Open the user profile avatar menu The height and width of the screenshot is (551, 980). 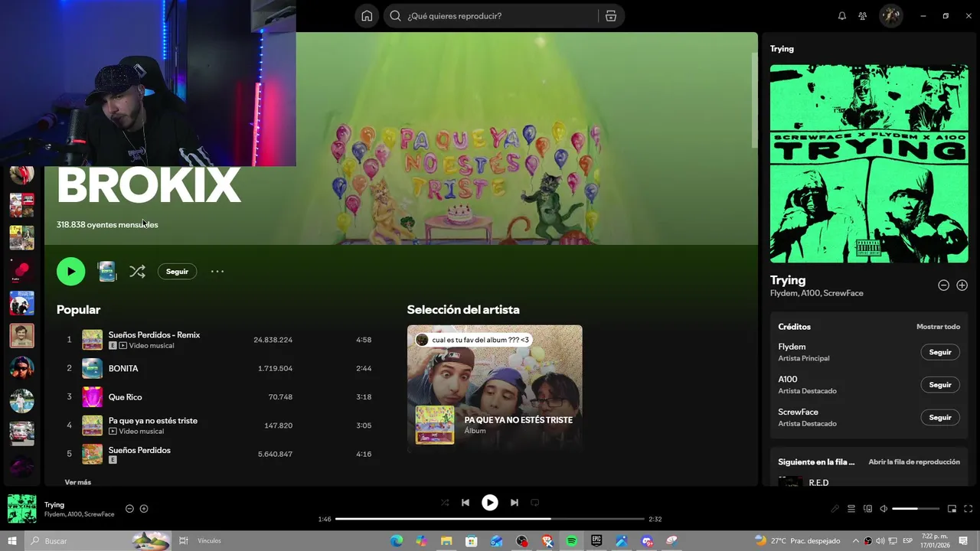pos(890,16)
